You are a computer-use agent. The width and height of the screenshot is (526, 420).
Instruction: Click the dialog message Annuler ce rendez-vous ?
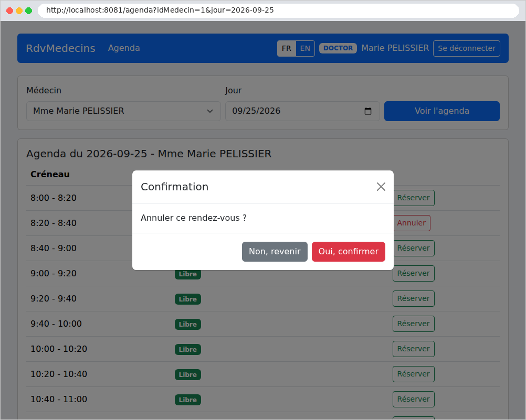point(194,218)
